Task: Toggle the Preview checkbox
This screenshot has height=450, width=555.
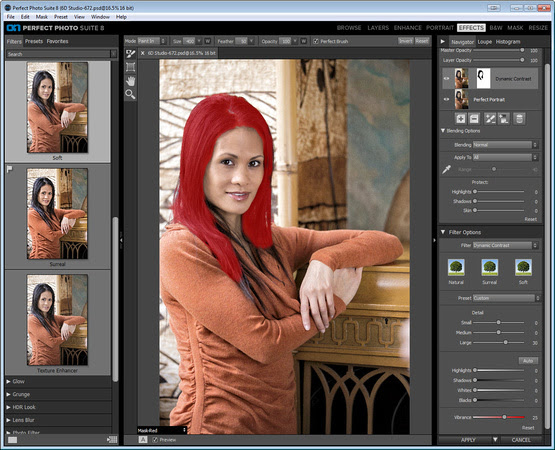Action: (155, 440)
